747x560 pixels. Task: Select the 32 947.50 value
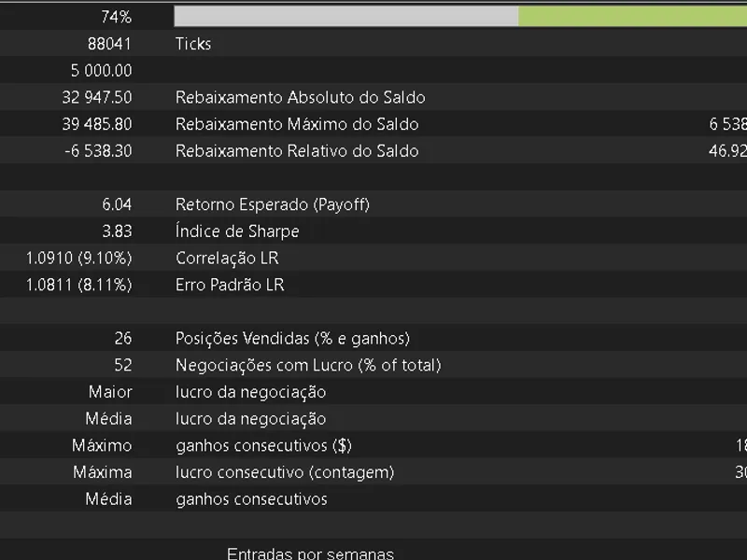[x=97, y=97]
